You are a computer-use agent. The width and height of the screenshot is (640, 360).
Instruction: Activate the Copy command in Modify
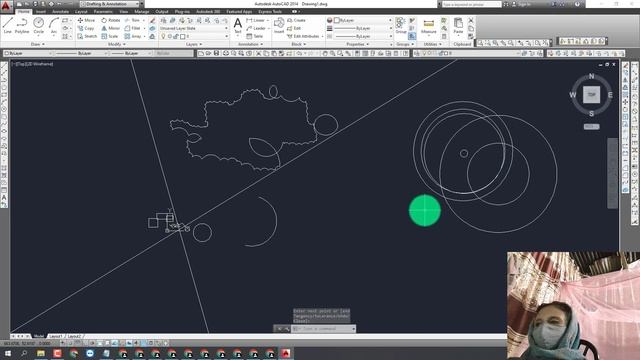click(86, 28)
